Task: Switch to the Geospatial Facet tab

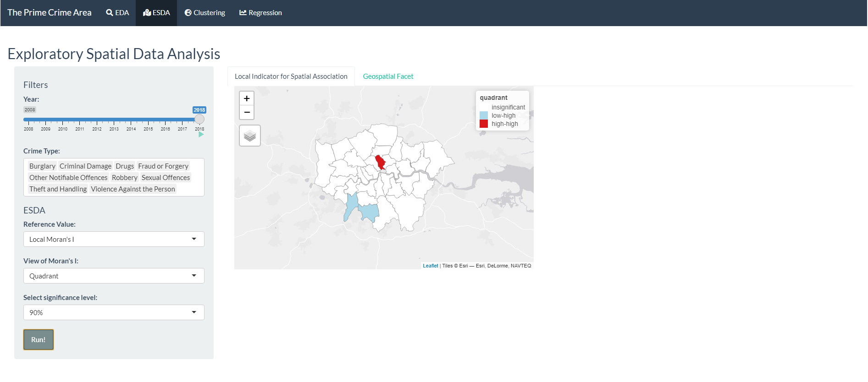Action: (x=388, y=76)
